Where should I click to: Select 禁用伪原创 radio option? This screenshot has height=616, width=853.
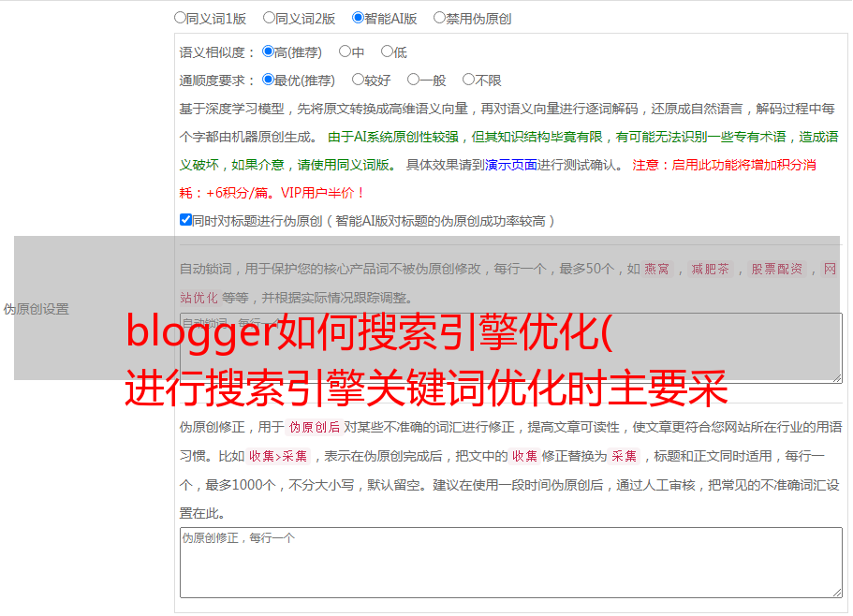(439, 18)
